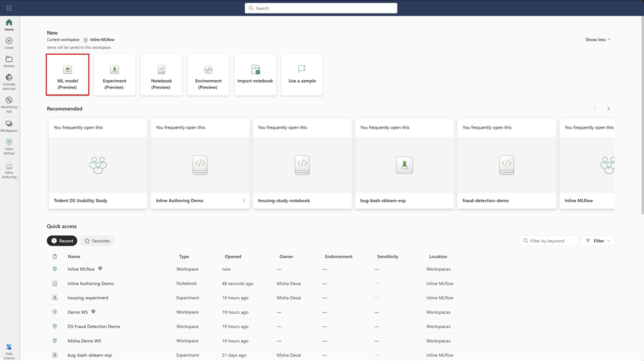Open the fraud-detection-demo card
This screenshot has height=361, width=644.
tap(507, 163)
